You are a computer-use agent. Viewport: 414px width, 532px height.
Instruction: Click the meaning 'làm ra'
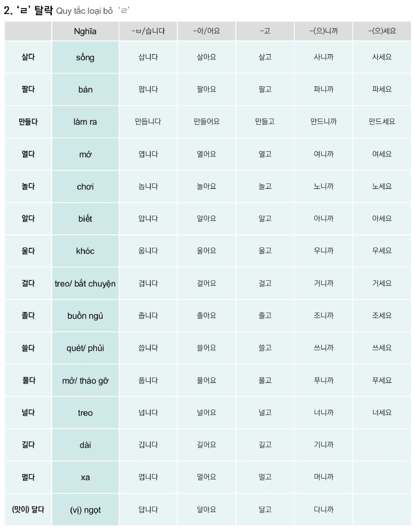point(85,122)
